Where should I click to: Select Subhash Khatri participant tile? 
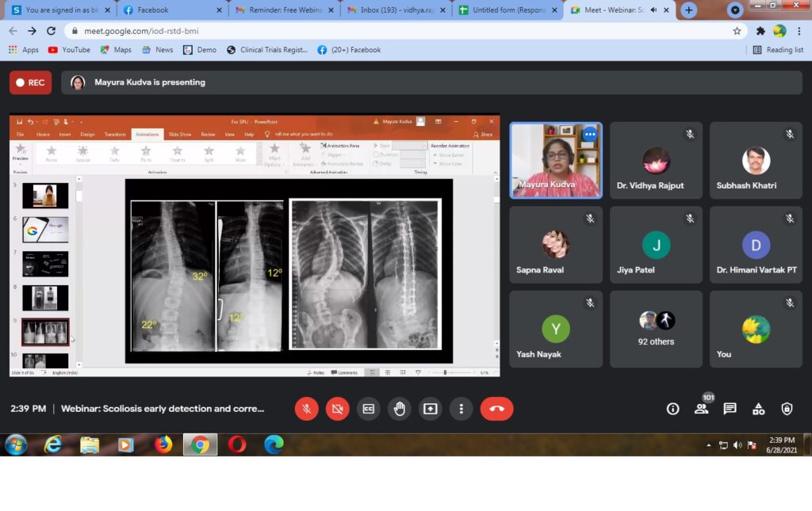tap(756, 160)
